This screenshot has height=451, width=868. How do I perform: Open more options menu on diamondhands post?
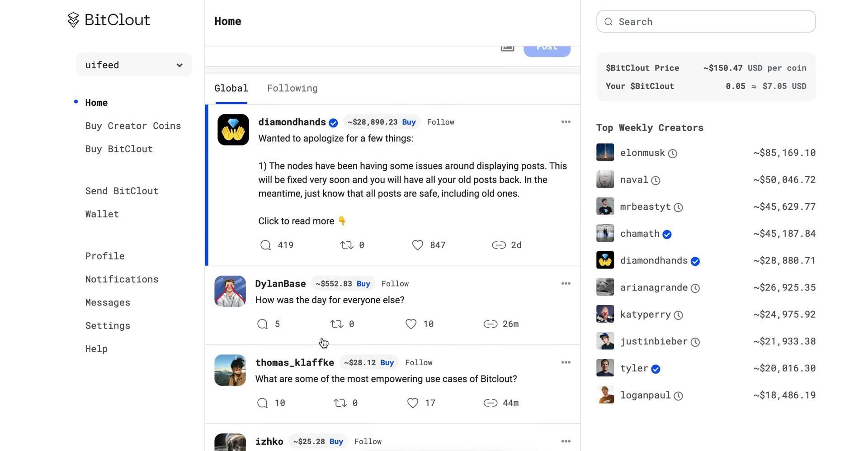tap(566, 122)
